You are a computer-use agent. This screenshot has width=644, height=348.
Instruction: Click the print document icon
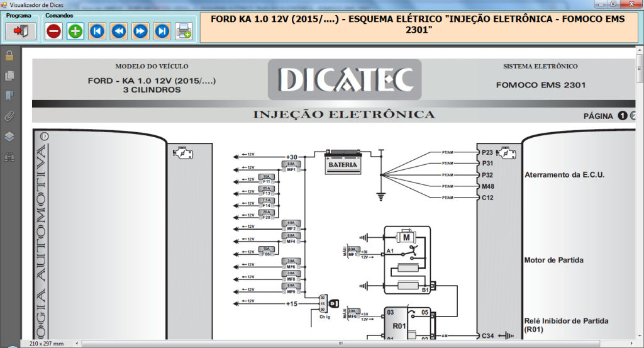(x=184, y=31)
